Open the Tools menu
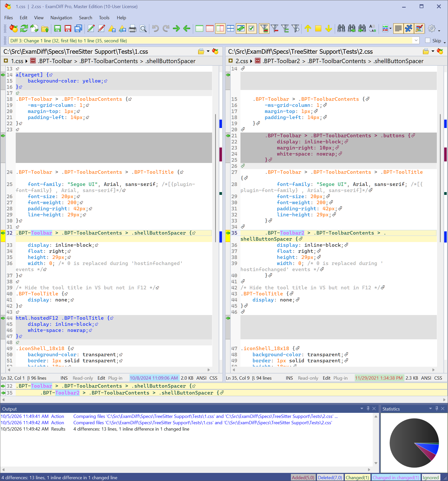Screen dimensions: 448x481 [104, 18]
